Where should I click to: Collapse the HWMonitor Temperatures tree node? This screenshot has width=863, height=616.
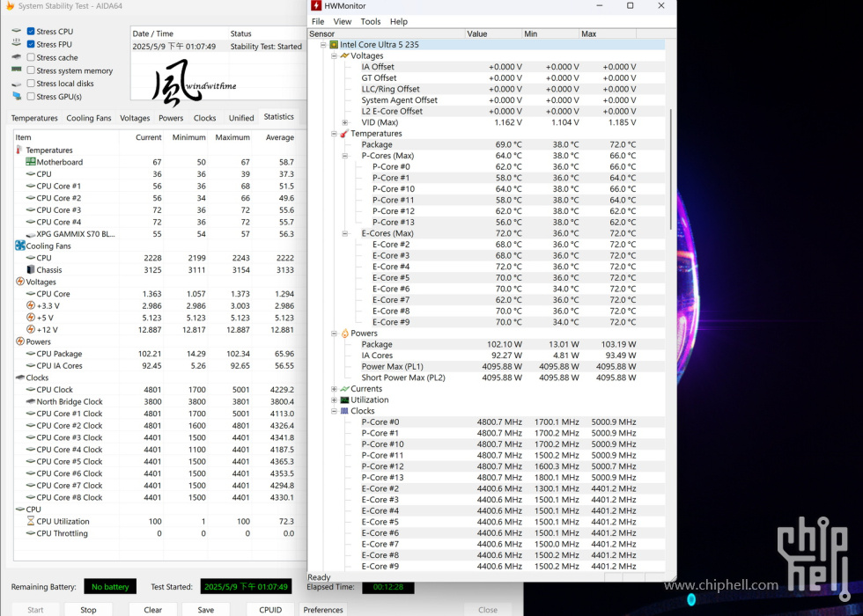[334, 134]
